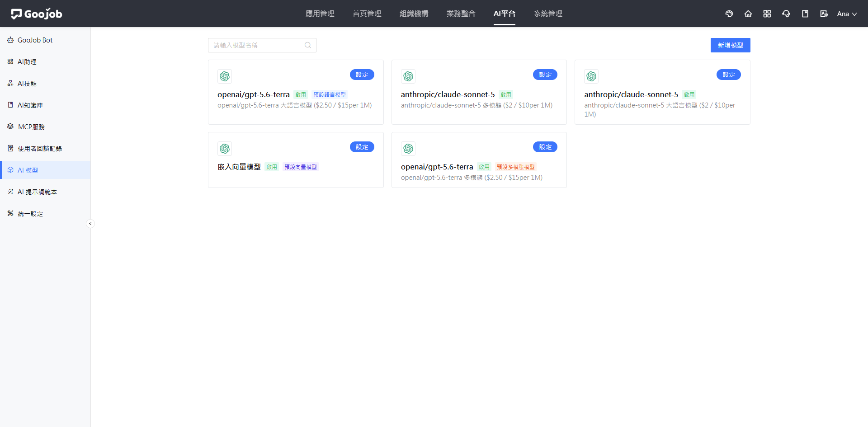This screenshot has height=427, width=868.
Task: Click 設定 on 嵌入向量模型 card
Action: coord(362,147)
